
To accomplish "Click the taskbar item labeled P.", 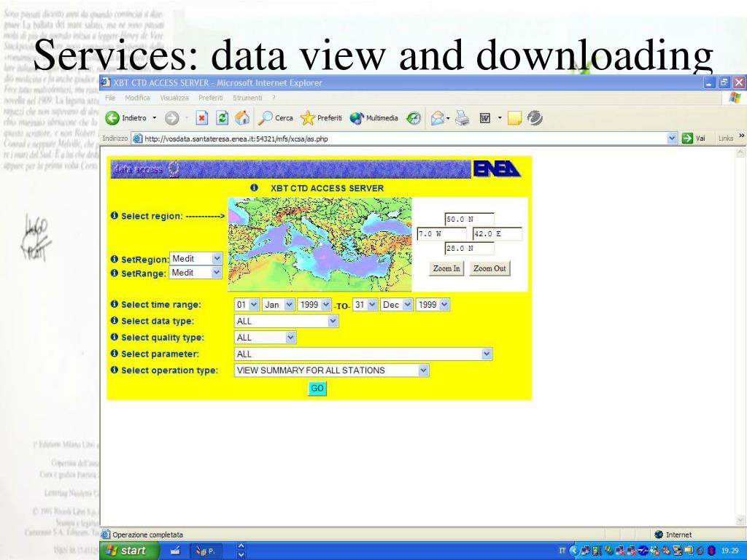I will (x=205, y=551).
